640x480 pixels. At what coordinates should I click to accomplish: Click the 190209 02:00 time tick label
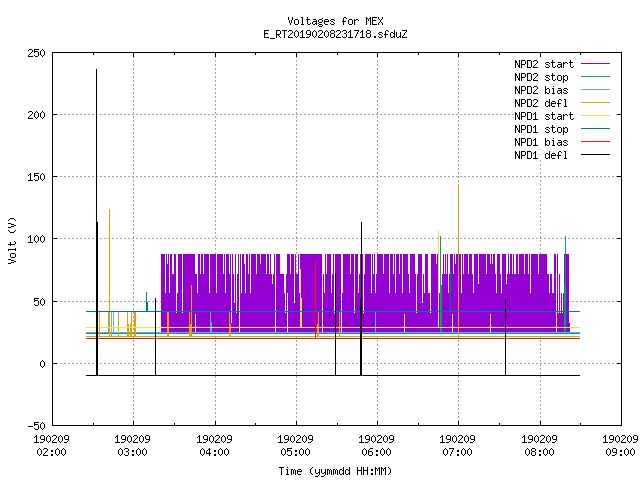pyautogui.click(x=51, y=445)
